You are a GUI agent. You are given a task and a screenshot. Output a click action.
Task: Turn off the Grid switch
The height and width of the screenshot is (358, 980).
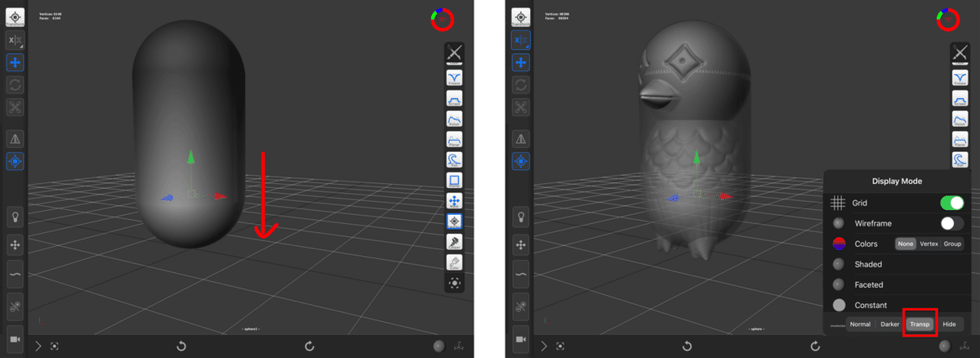point(951,203)
